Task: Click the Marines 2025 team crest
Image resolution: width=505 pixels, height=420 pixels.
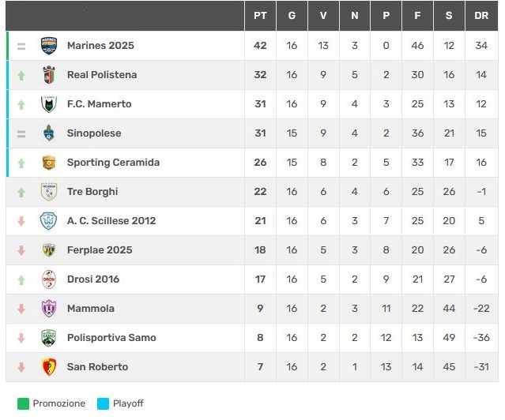Action: tap(49, 46)
